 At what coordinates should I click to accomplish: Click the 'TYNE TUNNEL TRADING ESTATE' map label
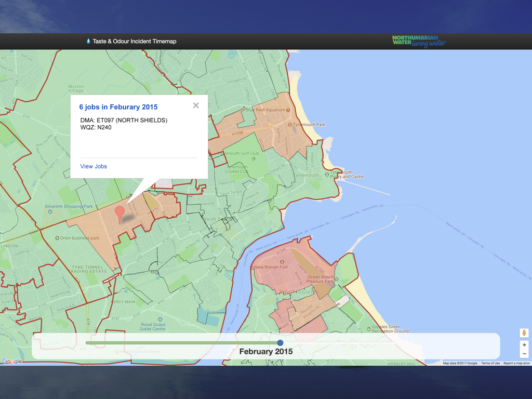(x=88, y=269)
